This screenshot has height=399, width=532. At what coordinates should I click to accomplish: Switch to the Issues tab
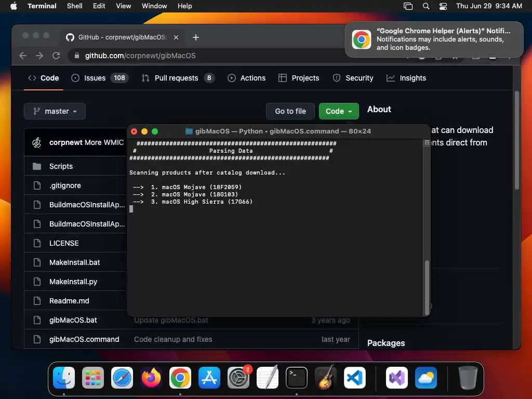[x=99, y=78]
